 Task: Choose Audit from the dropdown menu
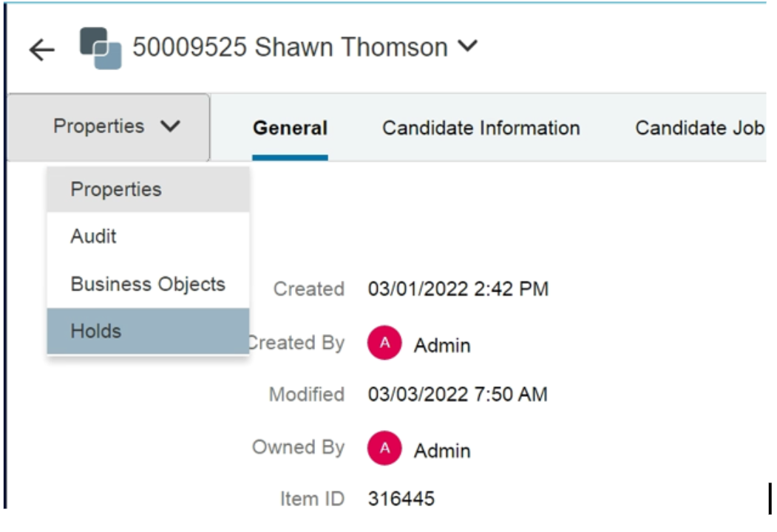[94, 237]
